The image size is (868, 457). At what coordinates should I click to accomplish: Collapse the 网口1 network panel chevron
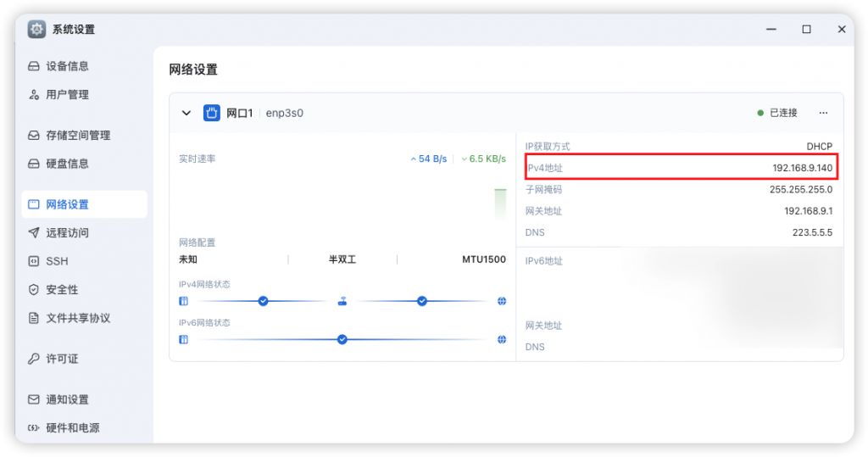tap(186, 113)
